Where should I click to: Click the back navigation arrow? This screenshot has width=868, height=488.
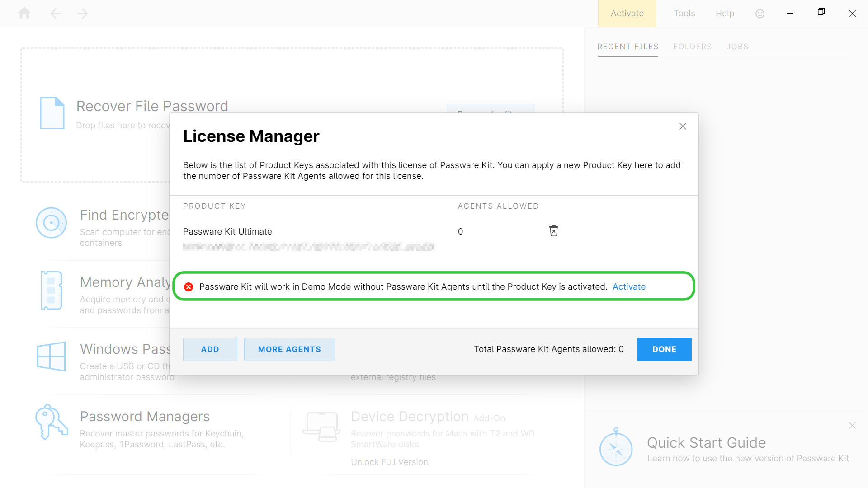point(56,14)
